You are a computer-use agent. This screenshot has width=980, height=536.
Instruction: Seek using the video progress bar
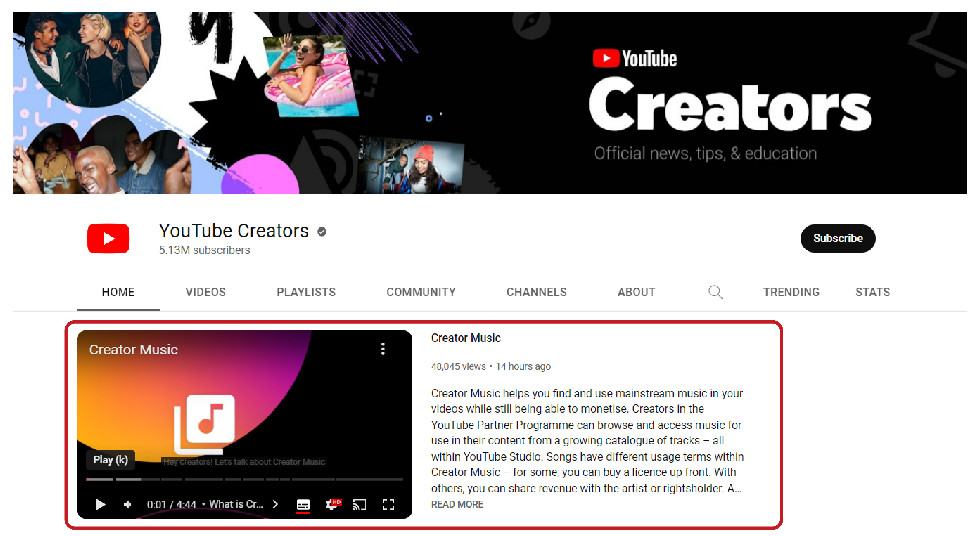click(244, 479)
